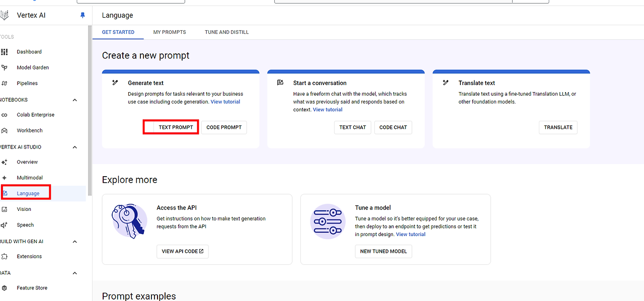Click the Prompt examples heading
644x301 pixels.
(139, 296)
